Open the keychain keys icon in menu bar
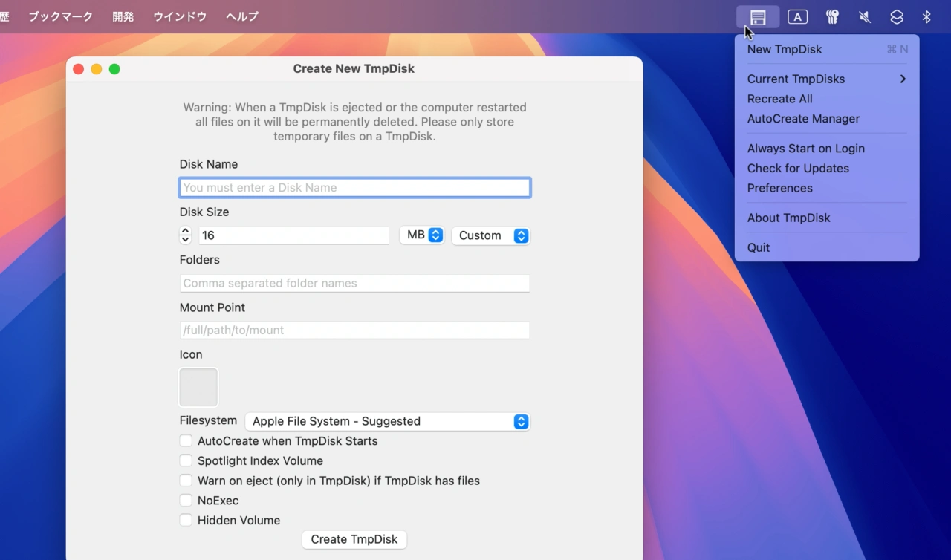Image resolution: width=951 pixels, height=560 pixels. [x=832, y=16]
